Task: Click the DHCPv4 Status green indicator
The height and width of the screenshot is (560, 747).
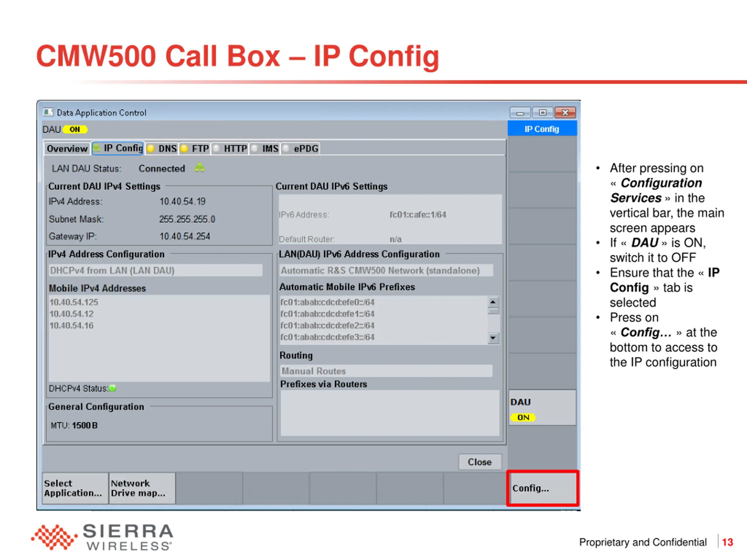Action: coord(112,388)
